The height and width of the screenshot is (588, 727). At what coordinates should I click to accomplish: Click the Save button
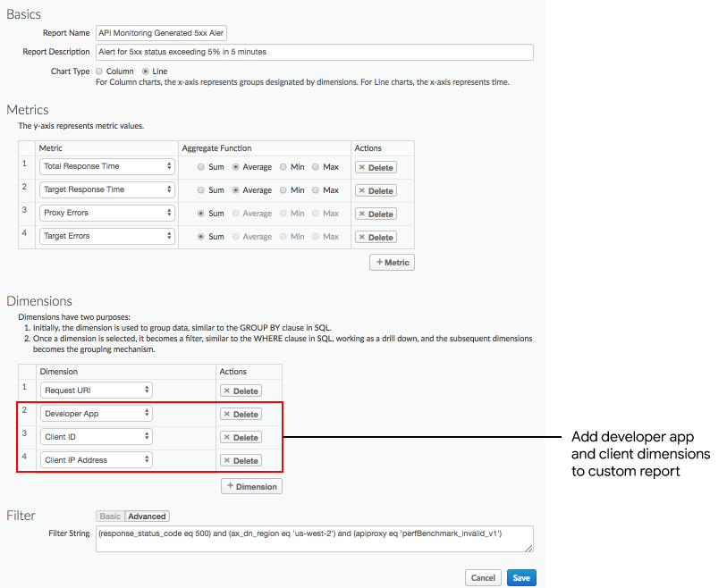coord(521,577)
